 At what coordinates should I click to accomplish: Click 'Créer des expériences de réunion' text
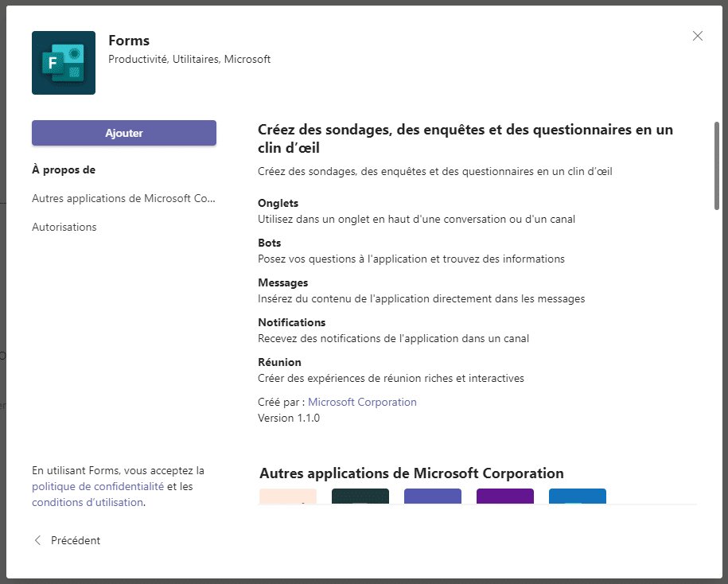click(391, 379)
